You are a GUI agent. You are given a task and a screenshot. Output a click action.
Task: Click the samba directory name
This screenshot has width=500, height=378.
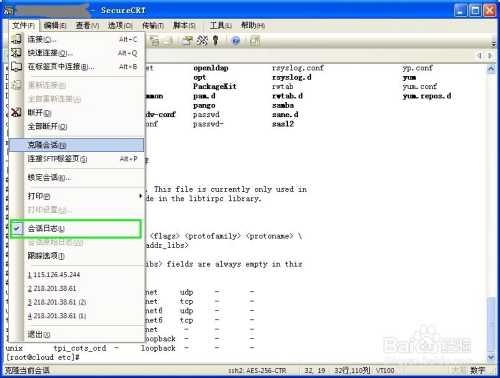[x=283, y=105]
